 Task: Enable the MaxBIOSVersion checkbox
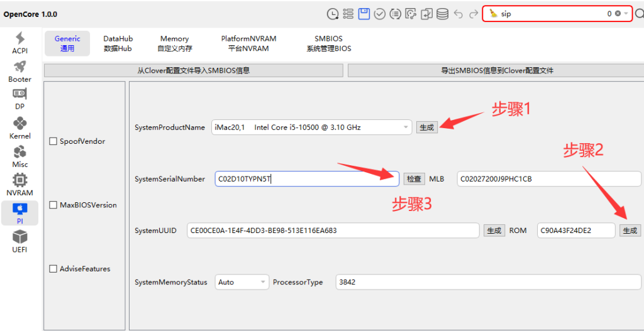point(53,205)
